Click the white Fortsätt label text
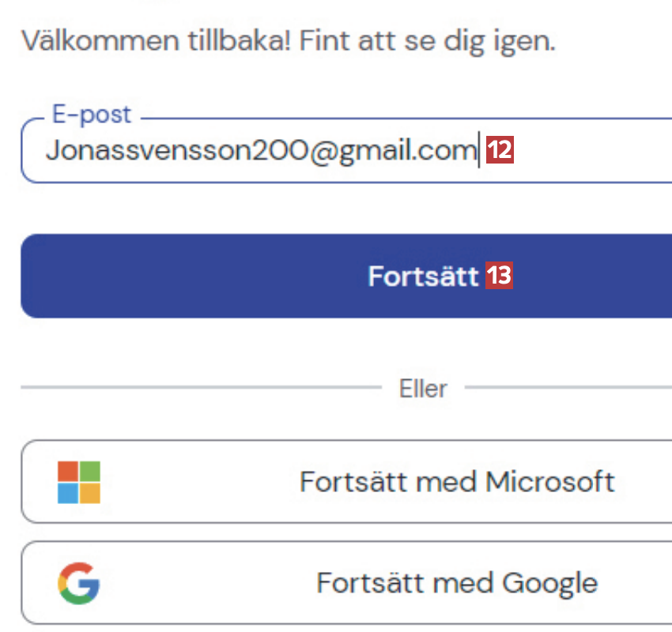 point(423,276)
